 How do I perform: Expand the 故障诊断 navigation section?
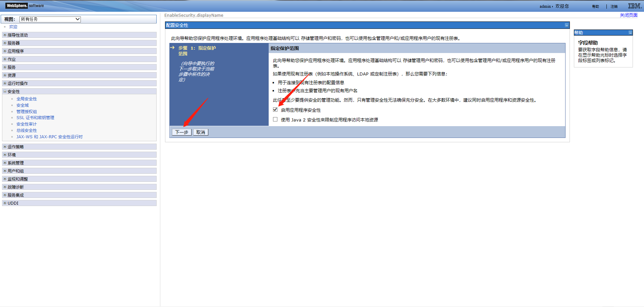coord(5,187)
